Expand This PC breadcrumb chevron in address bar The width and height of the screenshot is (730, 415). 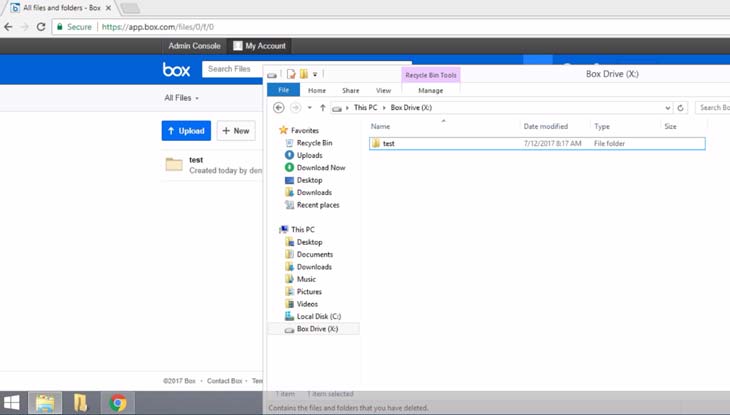click(x=384, y=108)
